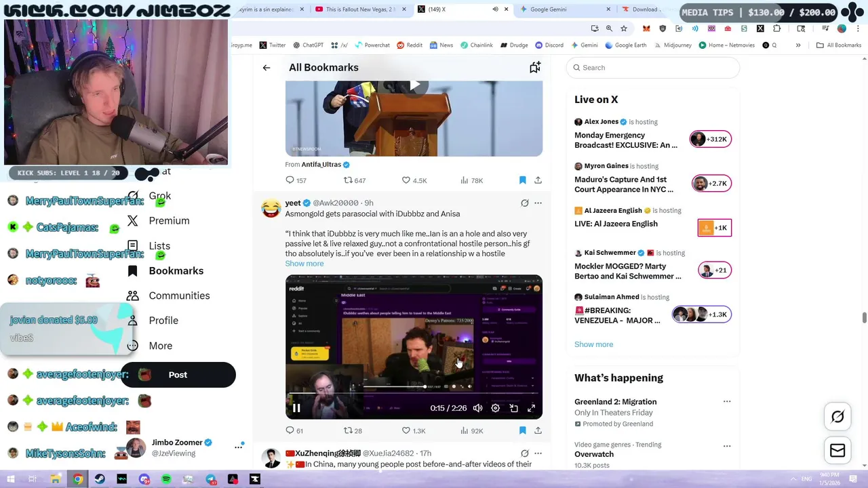View analytics showing 78K views
868x488 pixels.
pos(471,180)
